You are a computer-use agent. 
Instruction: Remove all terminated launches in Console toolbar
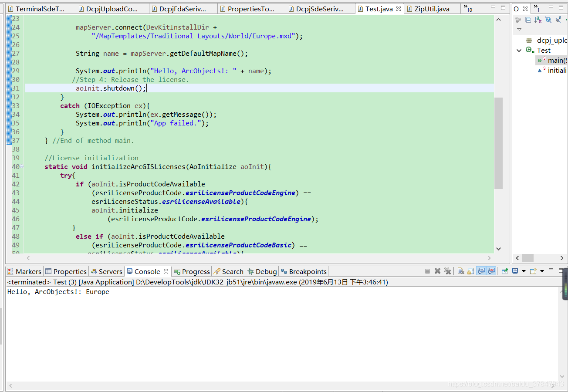pos(448,271)
